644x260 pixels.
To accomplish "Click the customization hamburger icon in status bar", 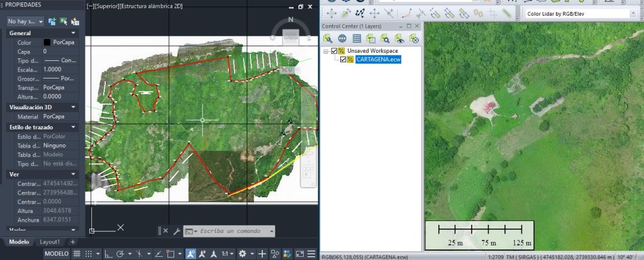I will [x=312, y=254].
